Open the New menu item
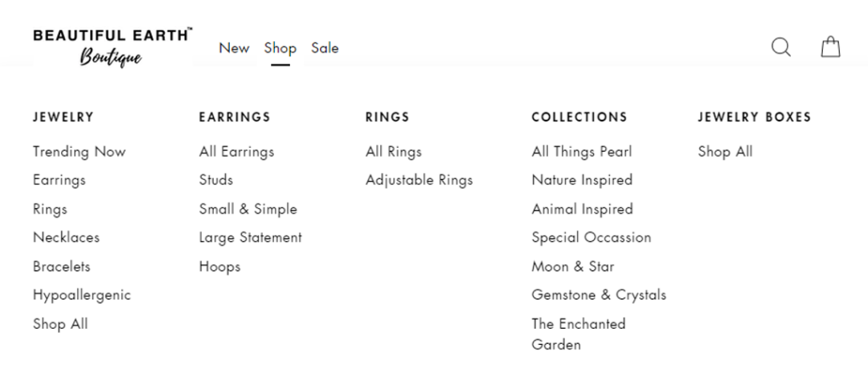Screen dimensions: 868x389 click(x=234, y=48)
